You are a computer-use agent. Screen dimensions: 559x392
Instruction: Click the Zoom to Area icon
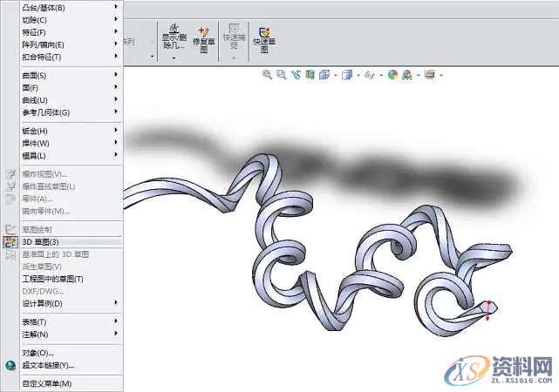(282, 74)
